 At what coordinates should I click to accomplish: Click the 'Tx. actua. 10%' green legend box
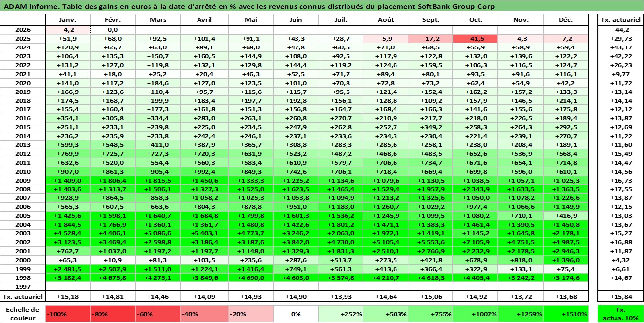pos(620,314)
